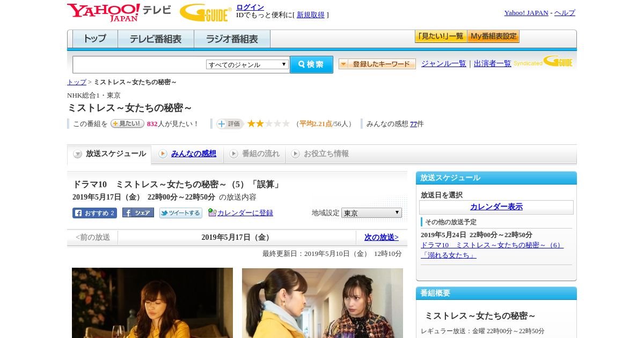Open the ログイン link
644x338 pixels.
[250, 7]
